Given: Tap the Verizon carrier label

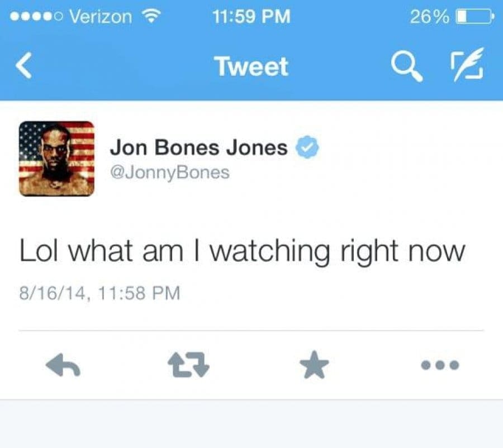Looking at the screenshot, I should [x=101, y=17].
